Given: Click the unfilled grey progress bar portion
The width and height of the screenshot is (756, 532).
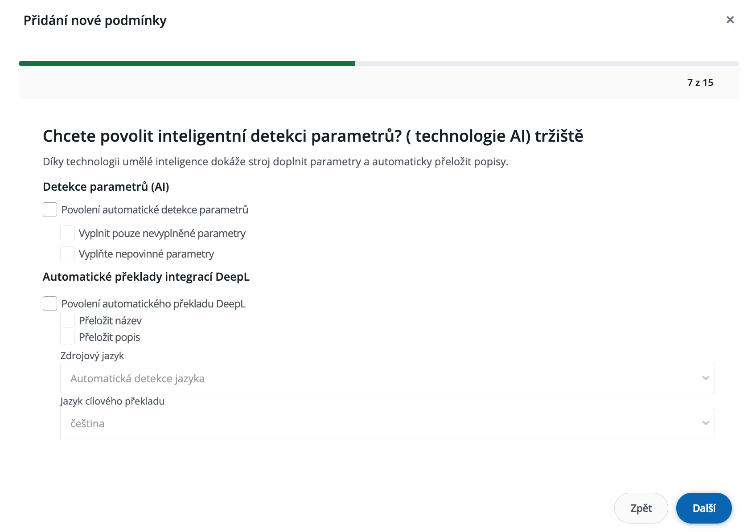Looking at the screenshot, I should click(x=546, y=64).
